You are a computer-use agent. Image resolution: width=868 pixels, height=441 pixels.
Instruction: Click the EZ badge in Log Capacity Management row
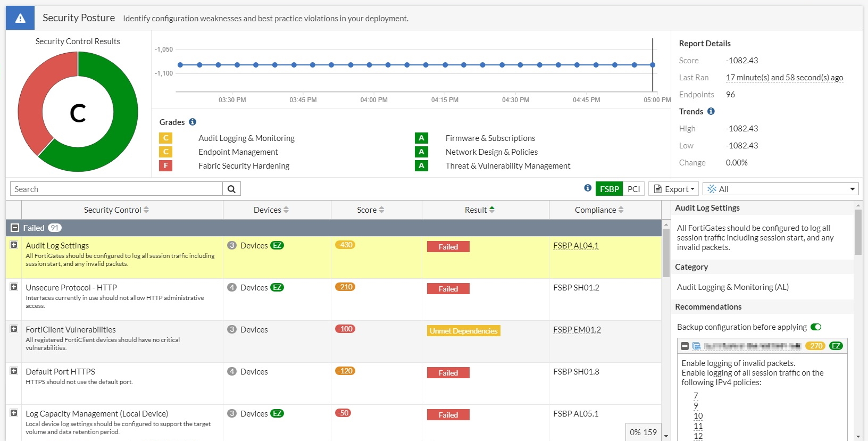click(277, 413)
